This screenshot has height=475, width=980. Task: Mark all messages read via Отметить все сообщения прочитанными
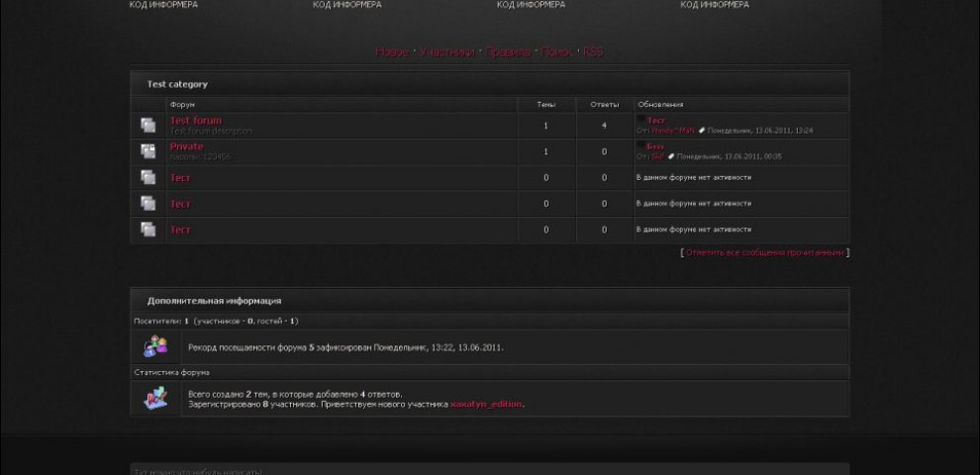point(764,252)
